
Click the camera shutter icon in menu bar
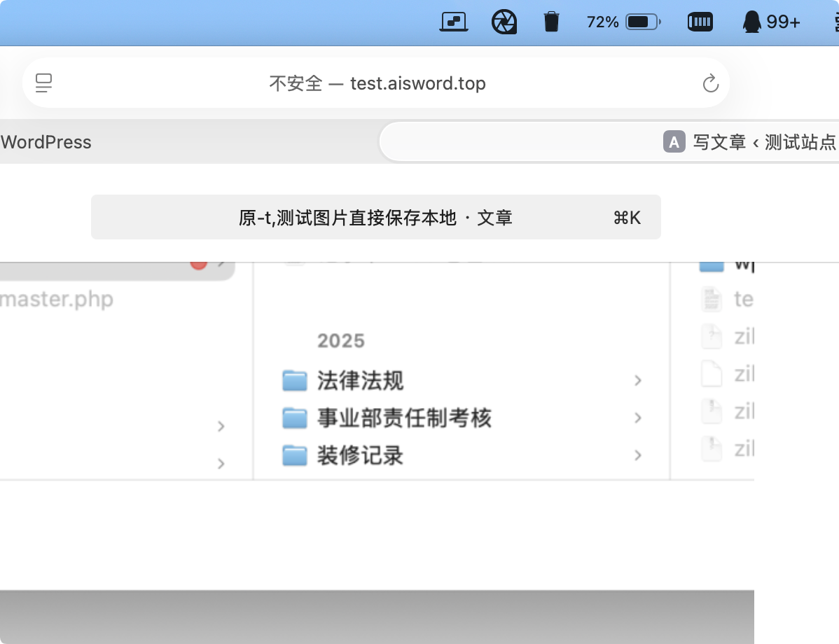504,22
